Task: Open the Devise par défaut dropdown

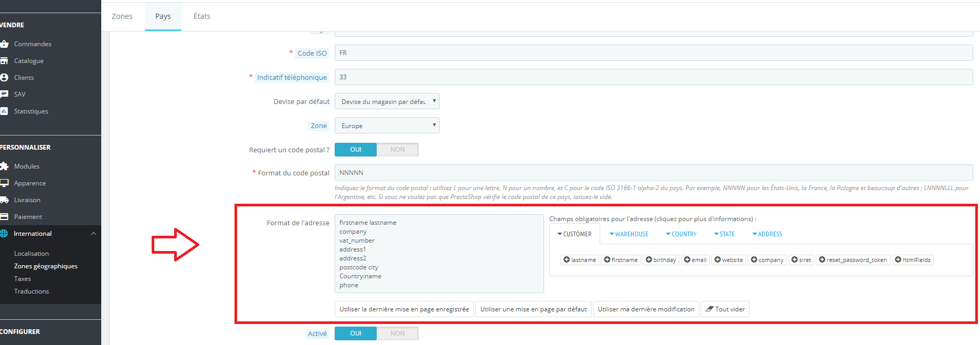Action: 387,101
